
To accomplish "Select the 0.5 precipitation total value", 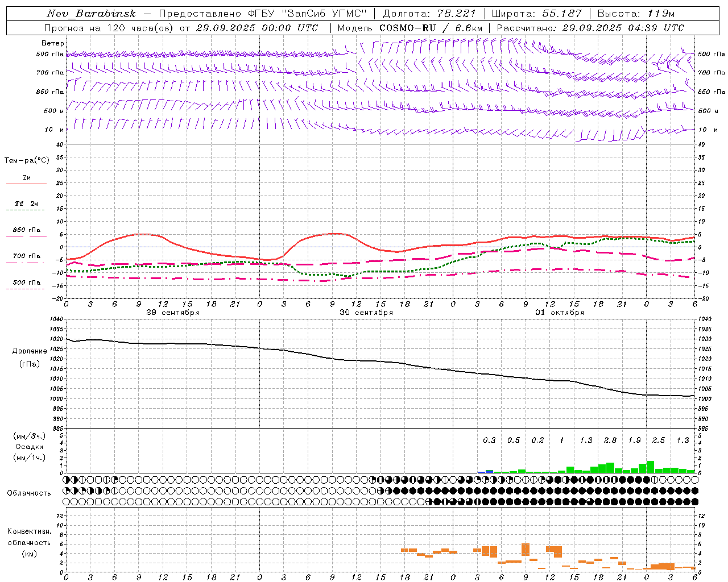I will [x=514, y=440].
